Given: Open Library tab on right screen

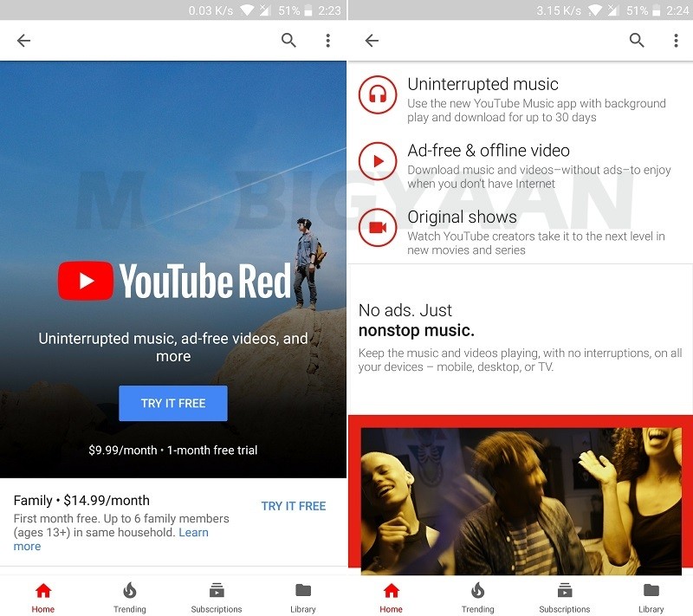Looking at the screenshot, I should point(651,598).
